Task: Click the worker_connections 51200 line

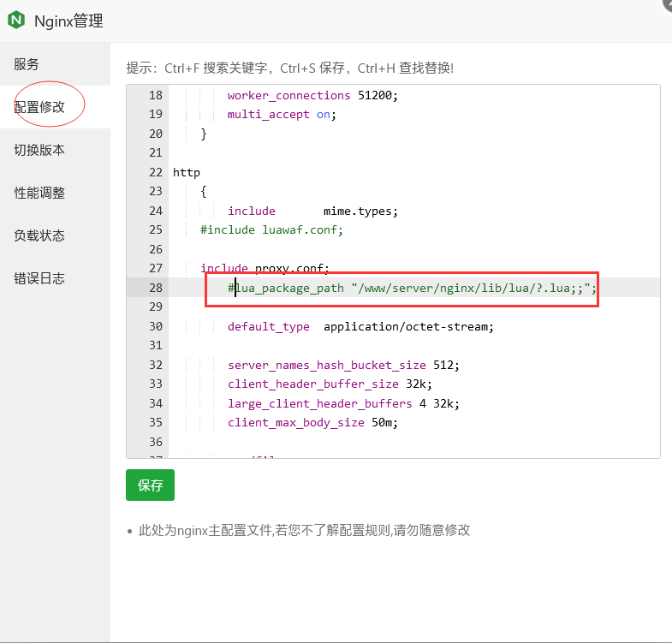Action: 312,95
